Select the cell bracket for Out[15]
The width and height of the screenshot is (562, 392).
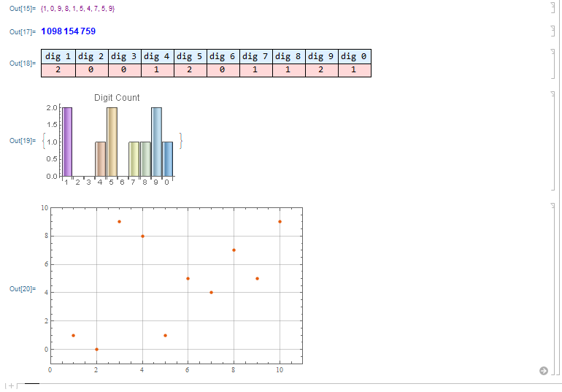553,7
